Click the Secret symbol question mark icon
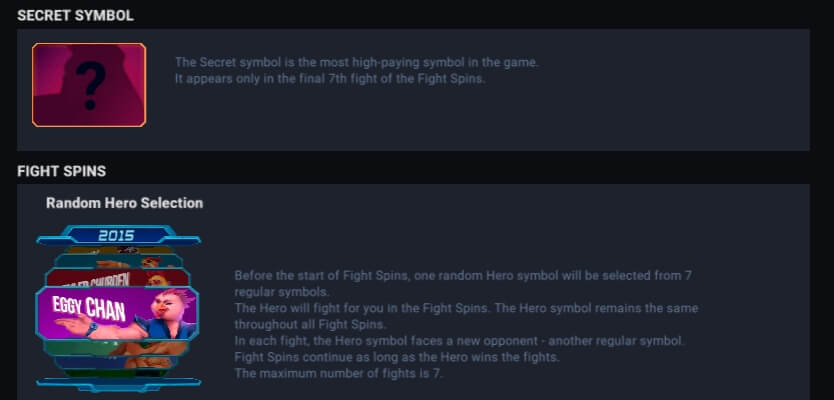Image resolution: width=834 pixels, height=400 pixels. click(x=89, y=85)
